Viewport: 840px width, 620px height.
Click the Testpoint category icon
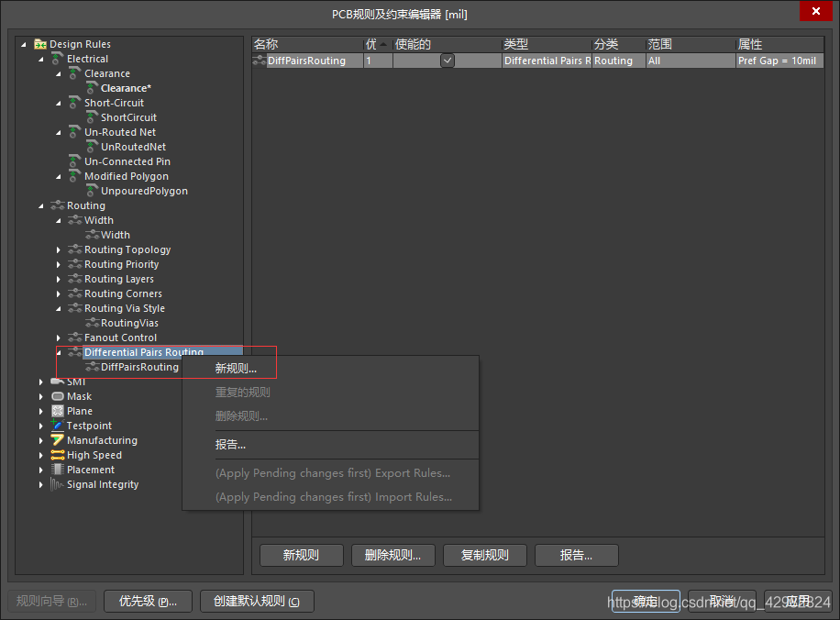pos(58,425)
